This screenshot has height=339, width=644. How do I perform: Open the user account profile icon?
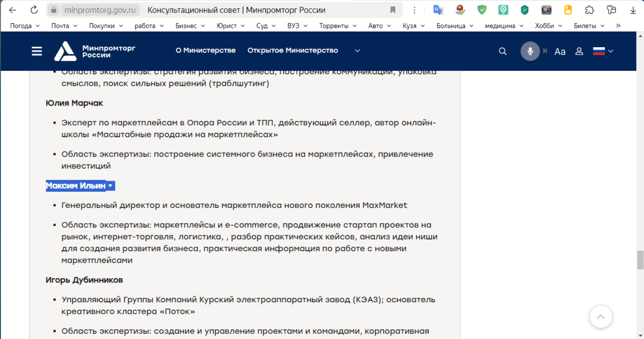(x=579, y=52)
